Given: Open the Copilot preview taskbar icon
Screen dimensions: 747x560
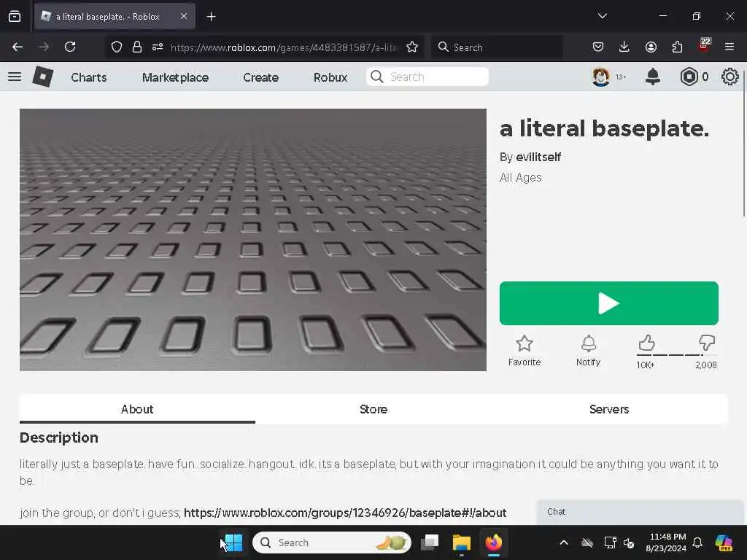Looking at the screenshot, I should (x=724, y=542).
